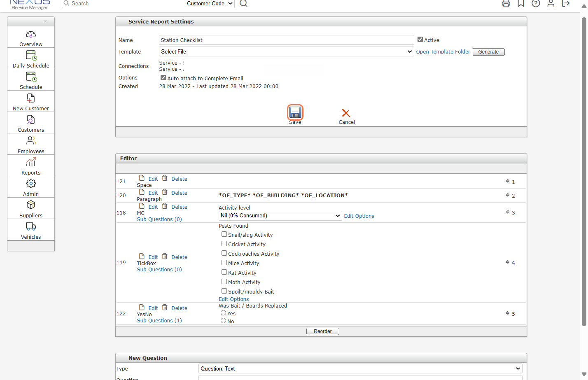Open the Reports chart icon
This screenshot has height=380, width=588.
(31, 162)
